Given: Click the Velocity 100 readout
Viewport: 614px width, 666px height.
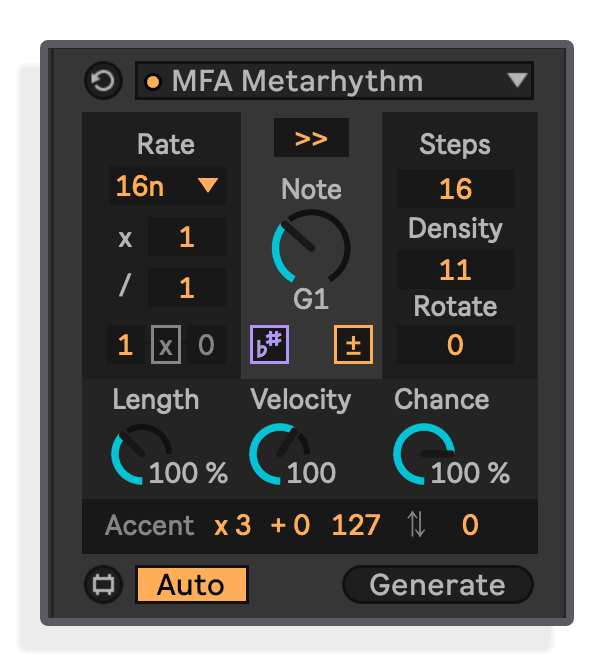Looking at the screenshot, I should tap(311, 473).
